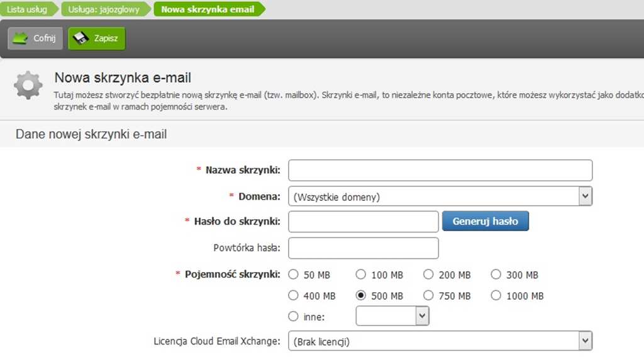Select the 750 MB capacity option
644x357 pixels.
point(429,295)
